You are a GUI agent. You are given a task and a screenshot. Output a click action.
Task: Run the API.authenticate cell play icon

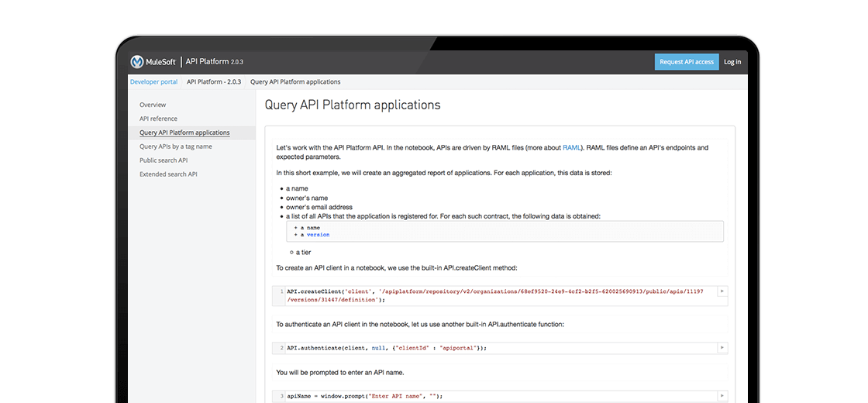coord(722,348)
